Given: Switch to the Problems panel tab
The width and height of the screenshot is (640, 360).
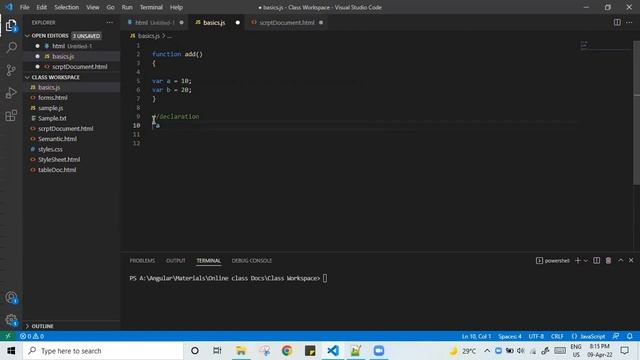Looking at the screenshot, I should click(142, 260).
